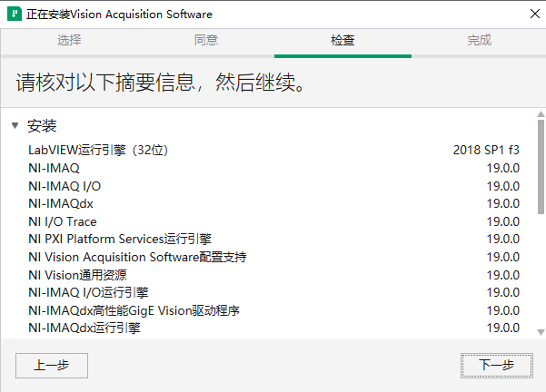Image resolution: width=546 pixels, height=392 pixels.
Task: Switch to the 同意 tab
Action: 206,40
